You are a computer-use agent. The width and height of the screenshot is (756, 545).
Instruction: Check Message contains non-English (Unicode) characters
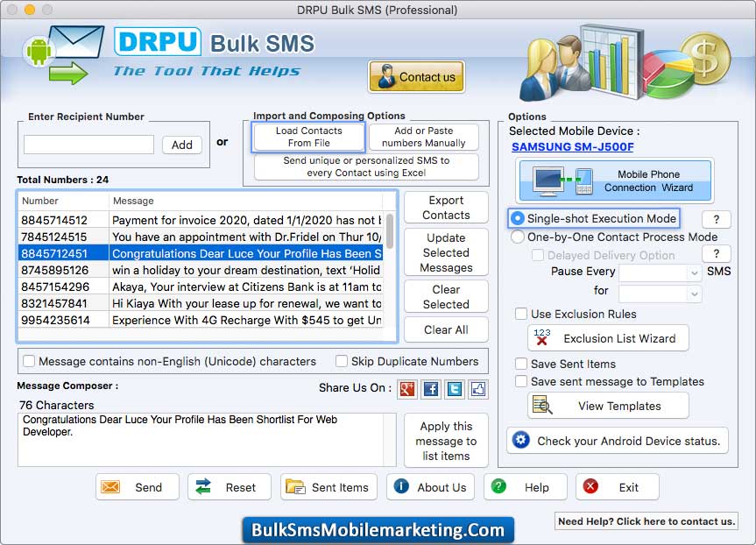click(29, 361)
